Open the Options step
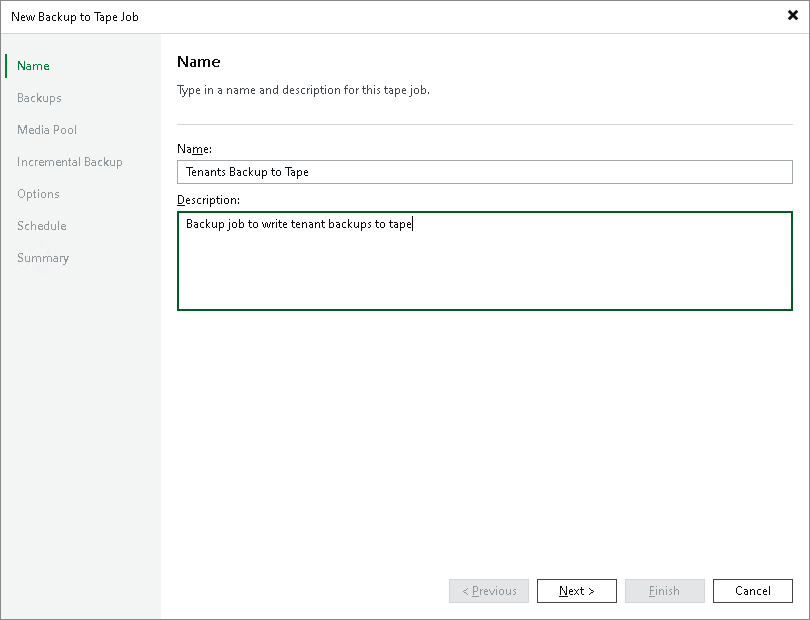810x620 pixels. point(37,193)
